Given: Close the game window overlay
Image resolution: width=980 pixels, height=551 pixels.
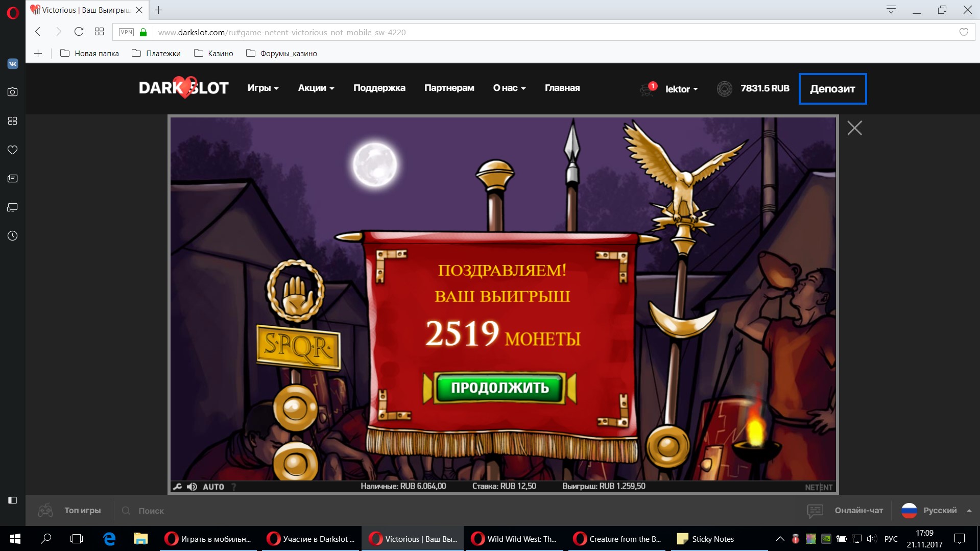Looking at the screenshot, I should pos(854,128).
